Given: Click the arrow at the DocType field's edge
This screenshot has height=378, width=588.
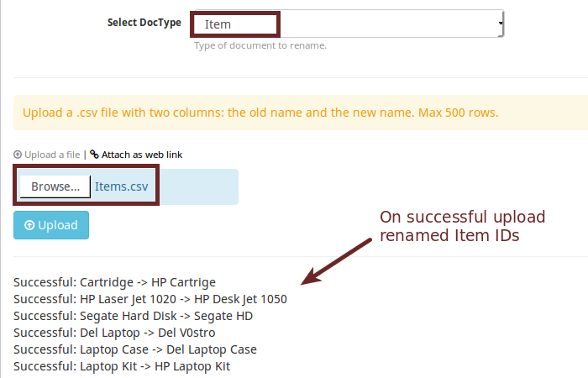Looking at the screenshot, I should (501, 25).
